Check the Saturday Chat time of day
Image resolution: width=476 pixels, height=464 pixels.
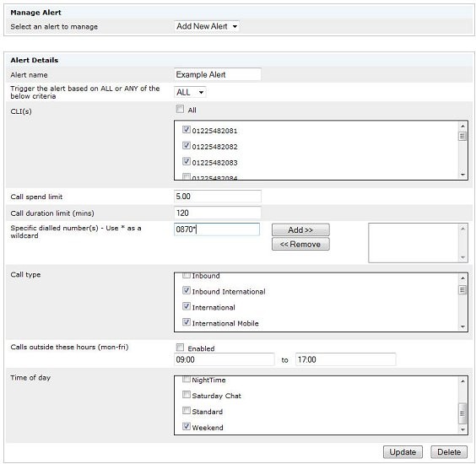tap(187, 395)
